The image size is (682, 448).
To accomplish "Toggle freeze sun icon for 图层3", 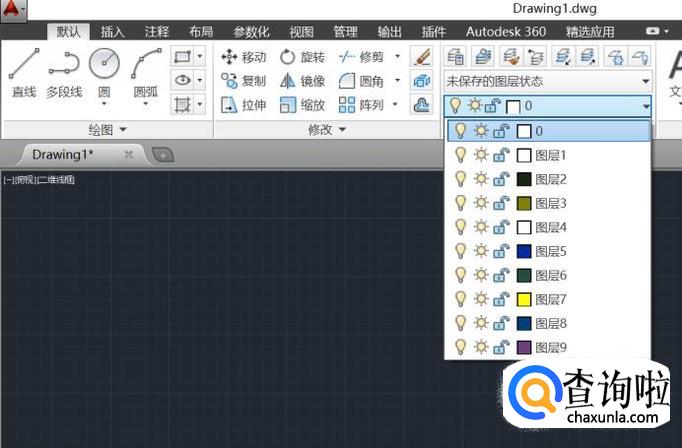I will [480, 203].
